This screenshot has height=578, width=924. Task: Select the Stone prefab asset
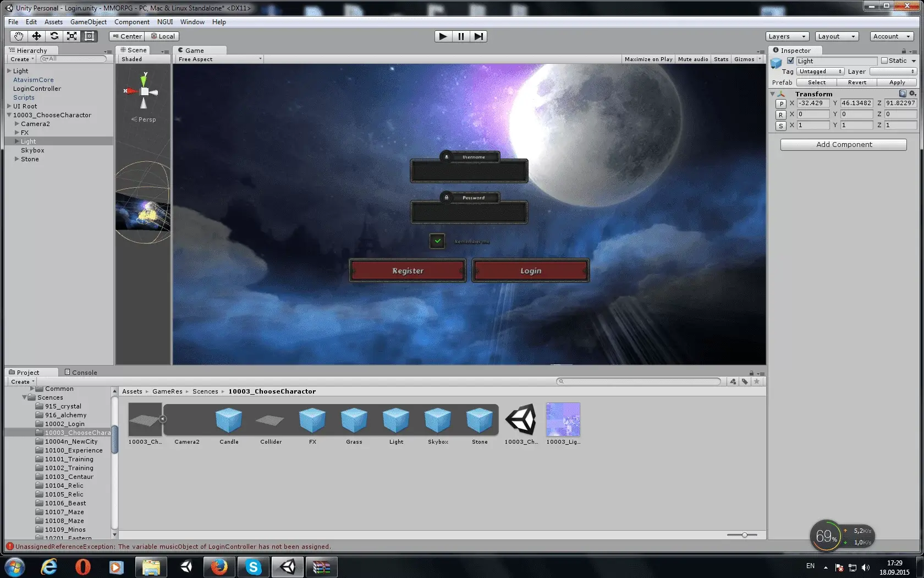[480, 425]
